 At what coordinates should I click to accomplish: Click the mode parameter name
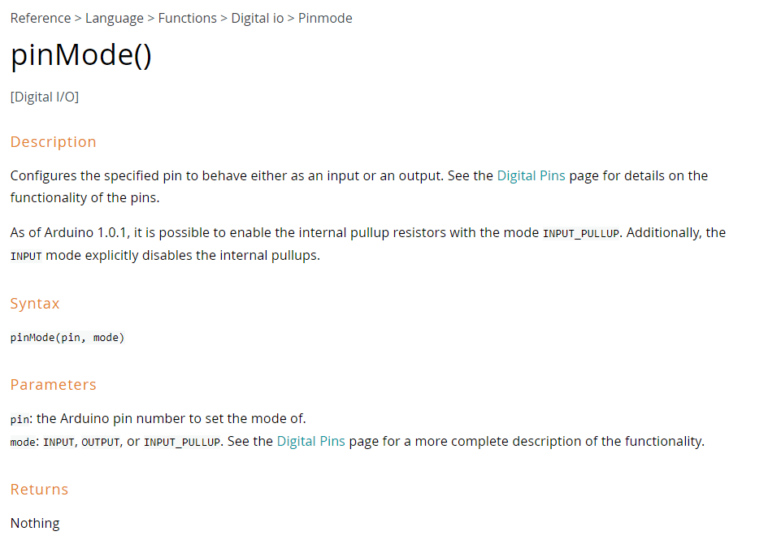22,442
